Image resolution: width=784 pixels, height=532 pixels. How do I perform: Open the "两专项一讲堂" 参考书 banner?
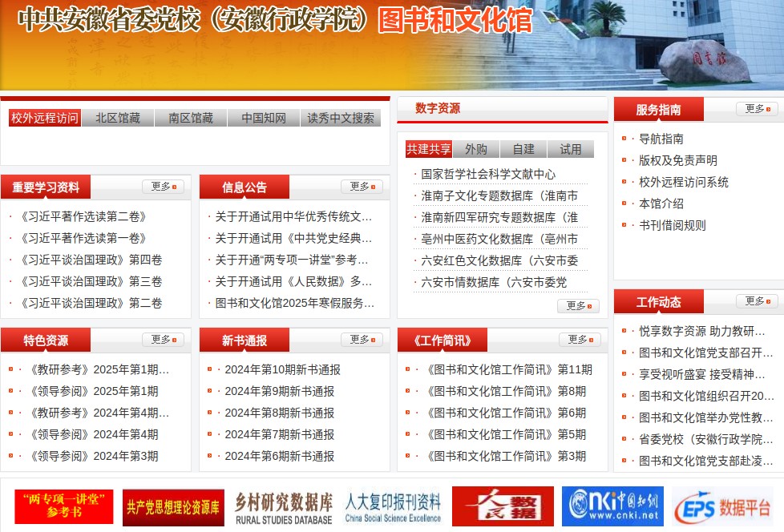(64, 507)
